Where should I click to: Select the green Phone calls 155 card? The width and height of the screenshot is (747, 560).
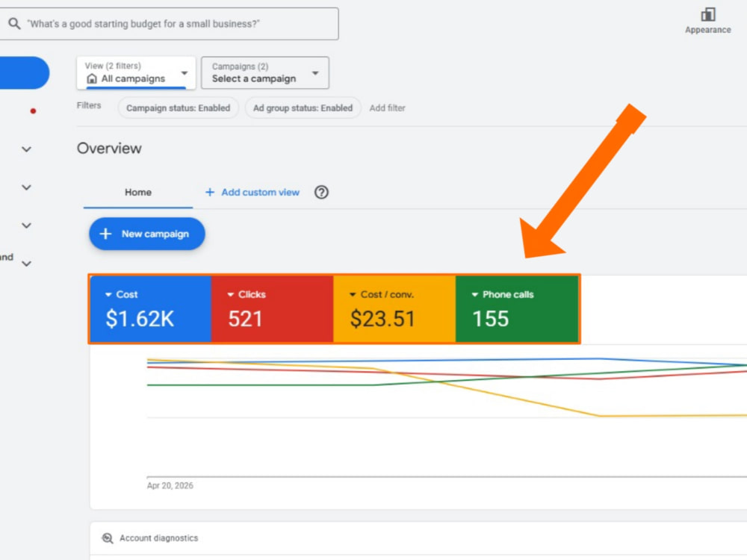pos(517,309)
